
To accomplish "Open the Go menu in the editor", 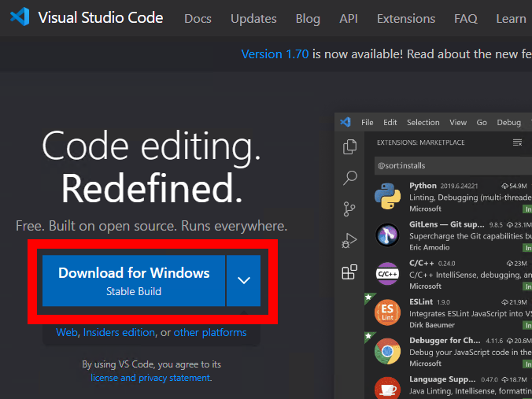I will click(x=482, y=122).
